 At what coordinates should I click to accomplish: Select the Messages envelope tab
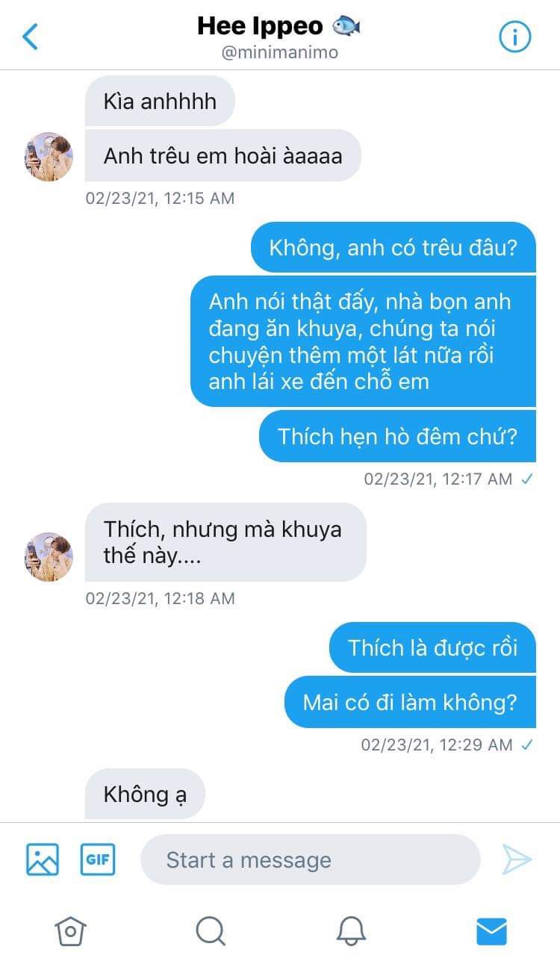(491, 931)
